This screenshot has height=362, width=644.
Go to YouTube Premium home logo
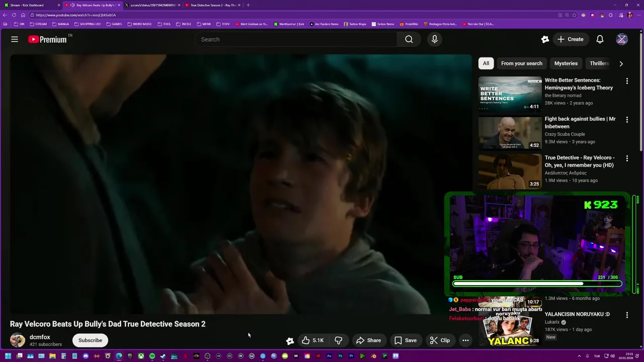point(47,39)
